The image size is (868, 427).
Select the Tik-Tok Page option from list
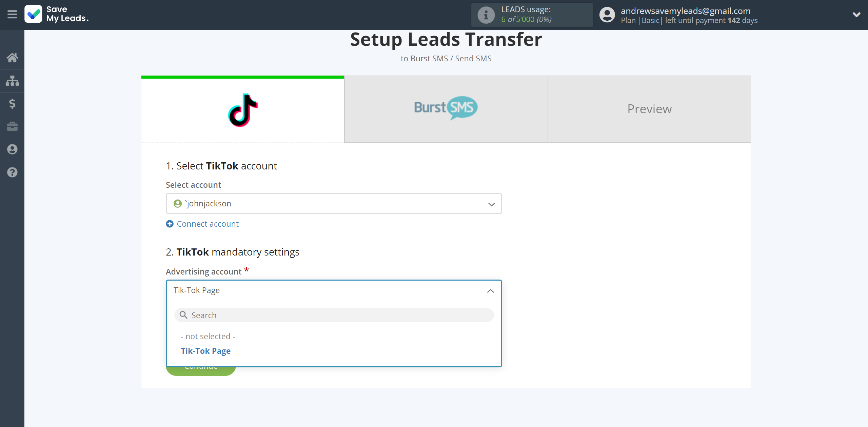(x=205, y=350)
